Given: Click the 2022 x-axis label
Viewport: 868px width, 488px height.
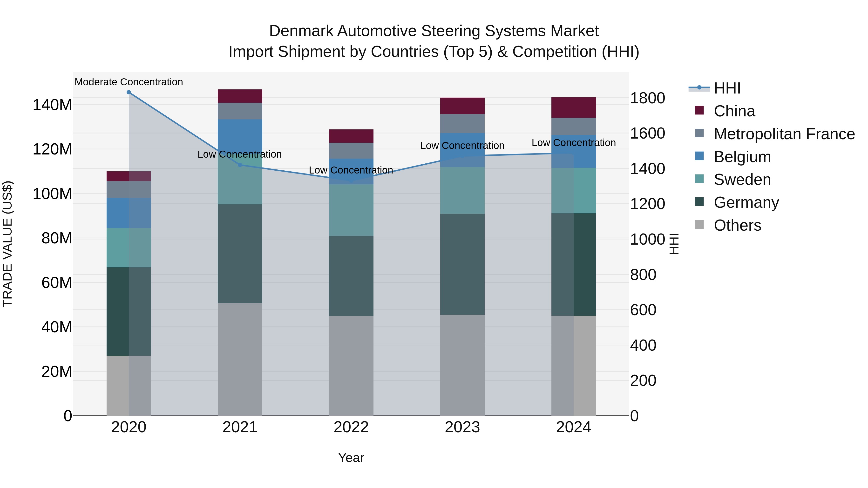Looking at the screenshot, I should tap(351, 427).
